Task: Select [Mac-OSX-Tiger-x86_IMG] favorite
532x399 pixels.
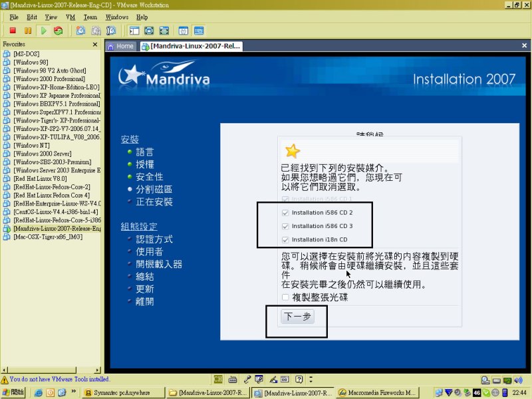Action: (48, 237)
